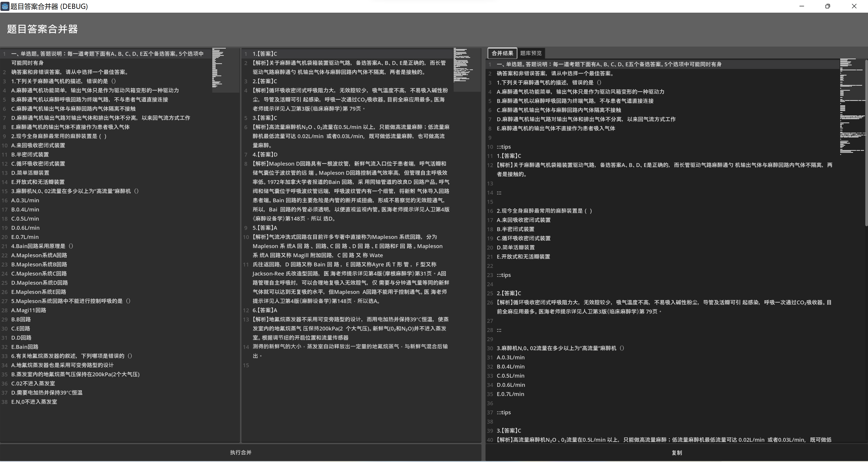The image size is (868, 462).
Task: Click the 4.【答案】D line in answers editor
Action: click(x=265, y=155)
